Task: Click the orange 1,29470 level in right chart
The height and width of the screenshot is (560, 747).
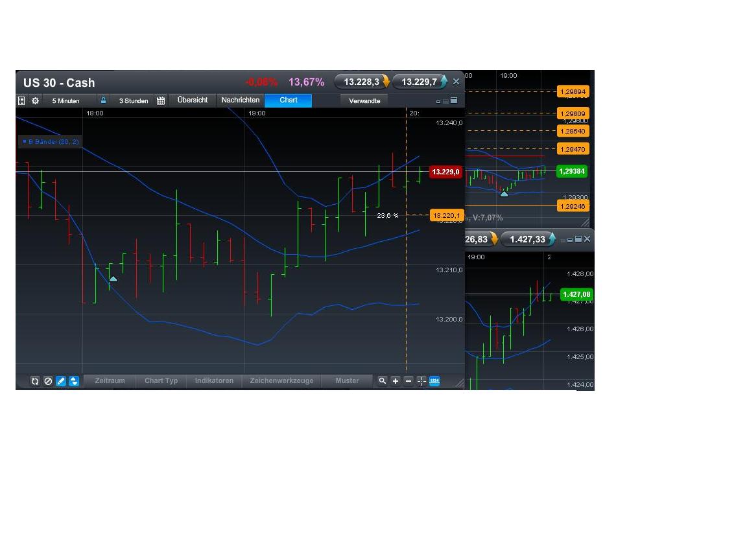Action: (x=573, y=149)
